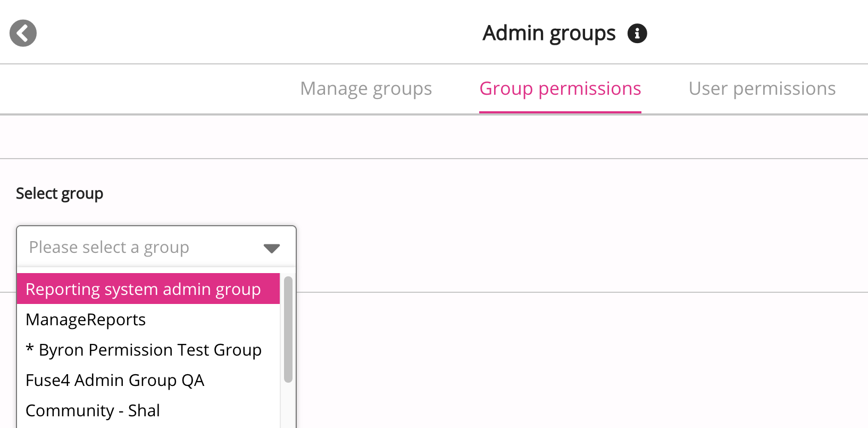Click the back arrow icon
The image size is (868, 428).
click(x=23, y=33)
